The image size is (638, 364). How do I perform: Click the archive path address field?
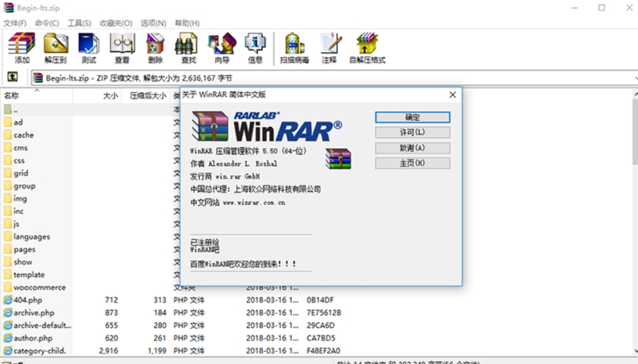pos(334,77)
